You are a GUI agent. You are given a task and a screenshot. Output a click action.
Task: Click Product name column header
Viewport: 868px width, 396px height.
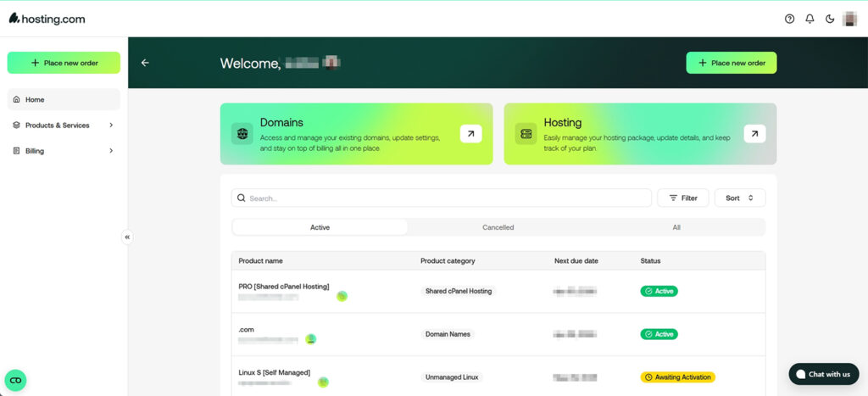[x=261, y=261]
